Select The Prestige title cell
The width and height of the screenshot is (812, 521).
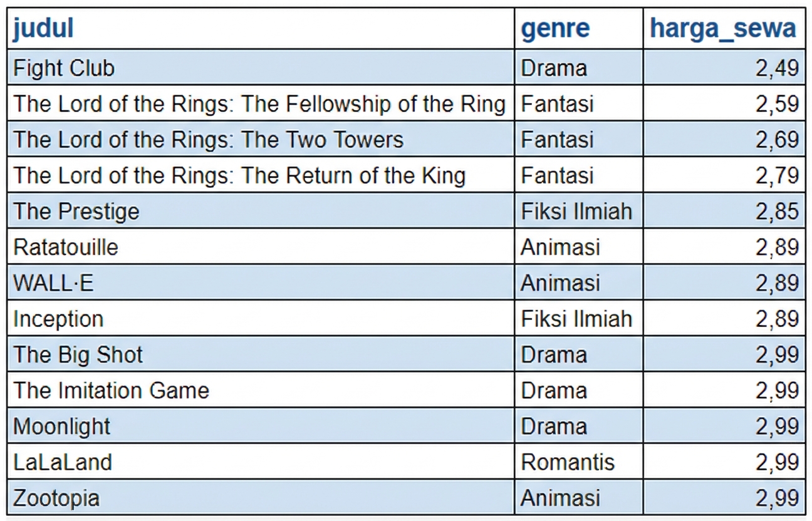pos(76,211)
